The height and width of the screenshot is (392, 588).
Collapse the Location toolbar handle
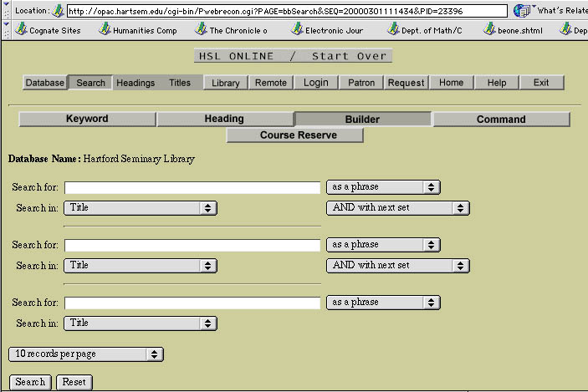(x=6, y=10)
